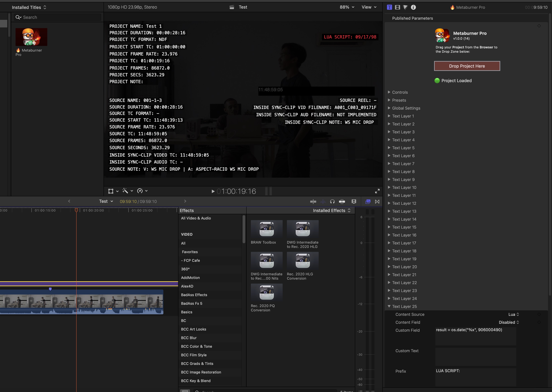Toggle audio skimming waveform icon
Screen dimensions: 552x392
323,202
